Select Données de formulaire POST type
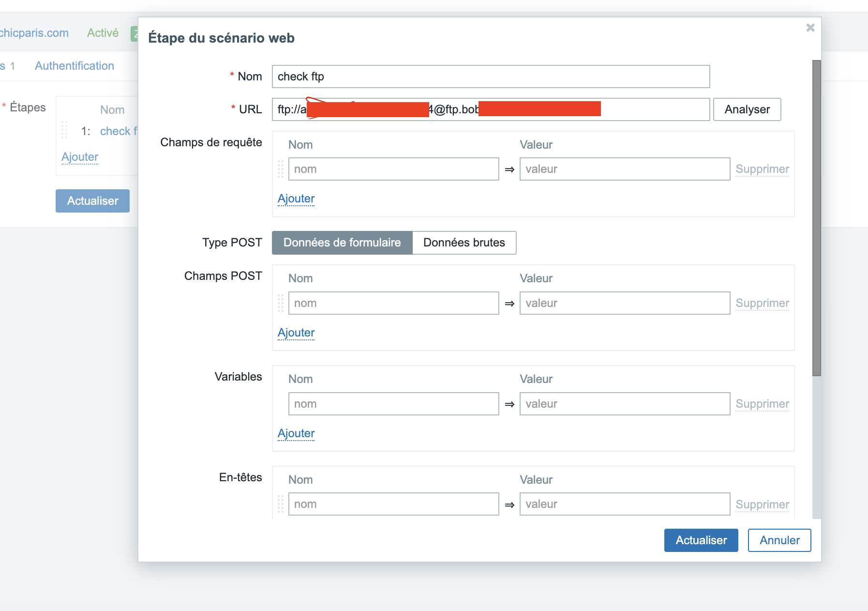Image resolution: width=868 pixels, height=611 pixels. 342,243
